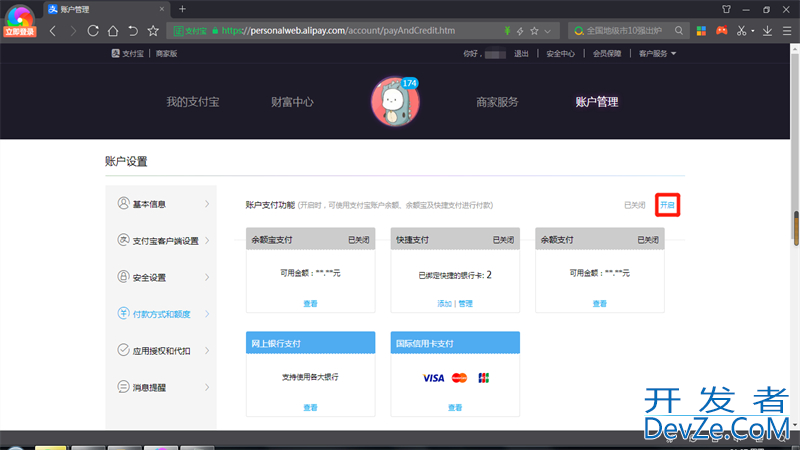Click 查看 under 余额支付 card
This screenshot has height=450, width=800.
click(x=599, y=304)
